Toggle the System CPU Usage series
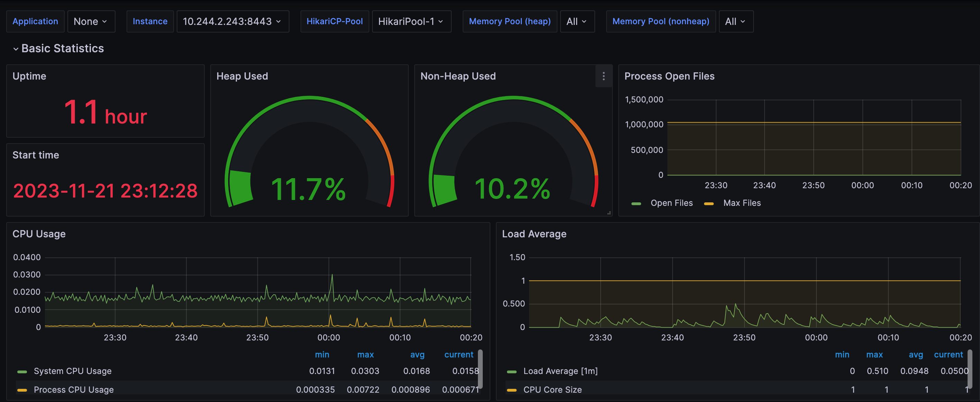Viewport: 980px width, 402px height. click(73, 371)
